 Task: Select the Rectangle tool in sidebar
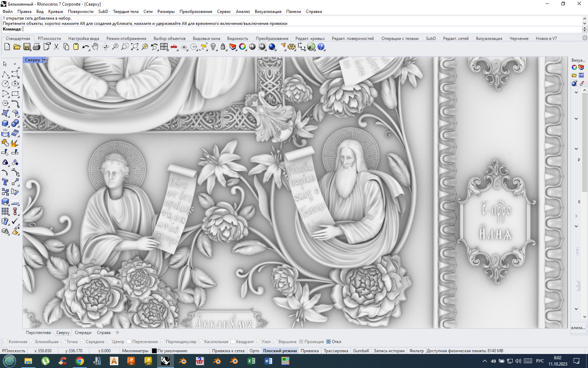coord(15,94)
